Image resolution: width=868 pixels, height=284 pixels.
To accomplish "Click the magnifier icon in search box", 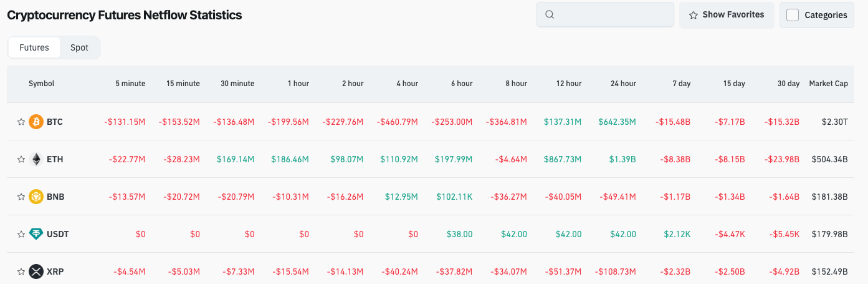I will point(550,15).
